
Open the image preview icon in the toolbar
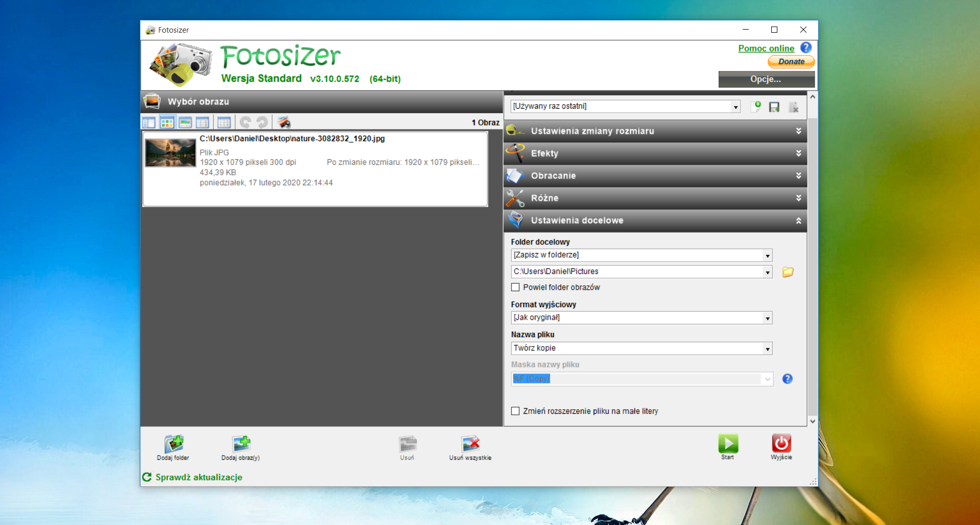tap(284, 122)
